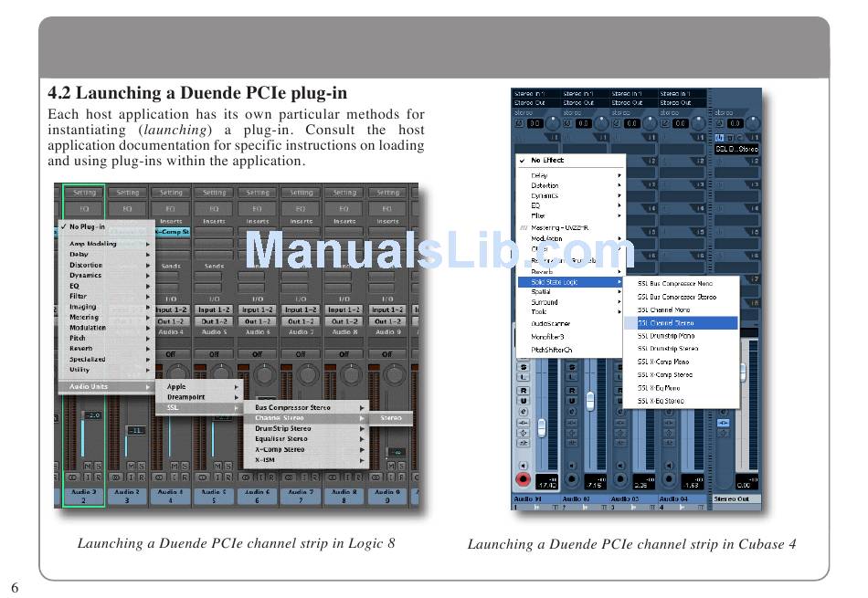Choose SSL Channel Stereo in Cubase submenu
Viewport: 868px width, 598px height.
point(681,323)
